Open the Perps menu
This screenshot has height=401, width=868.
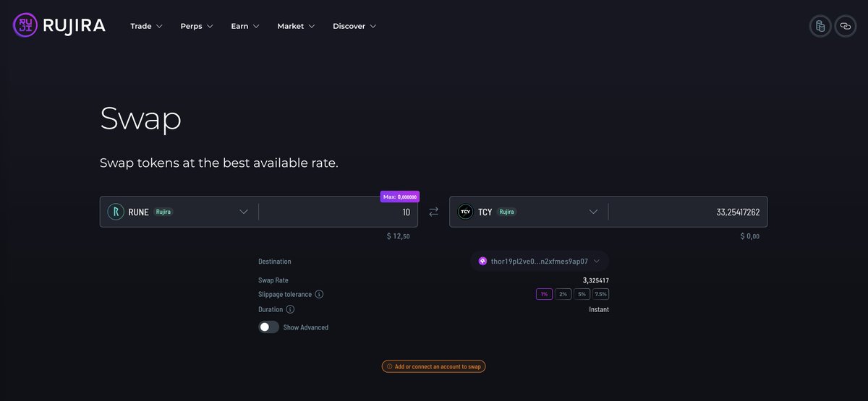[197, 26]
